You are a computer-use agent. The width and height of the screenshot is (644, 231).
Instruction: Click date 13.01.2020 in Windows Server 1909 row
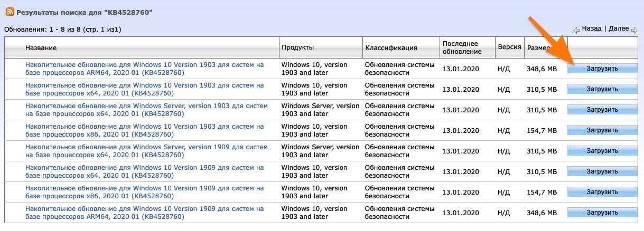pos(460,151)
